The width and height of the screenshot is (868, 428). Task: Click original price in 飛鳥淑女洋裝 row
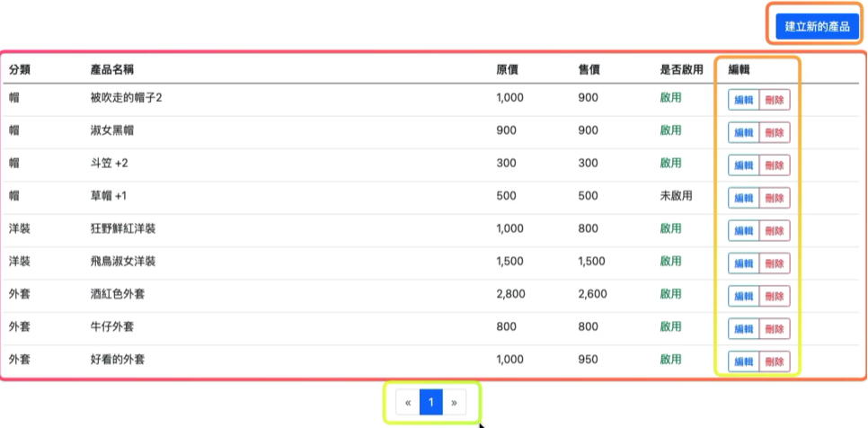click(509, 262)
